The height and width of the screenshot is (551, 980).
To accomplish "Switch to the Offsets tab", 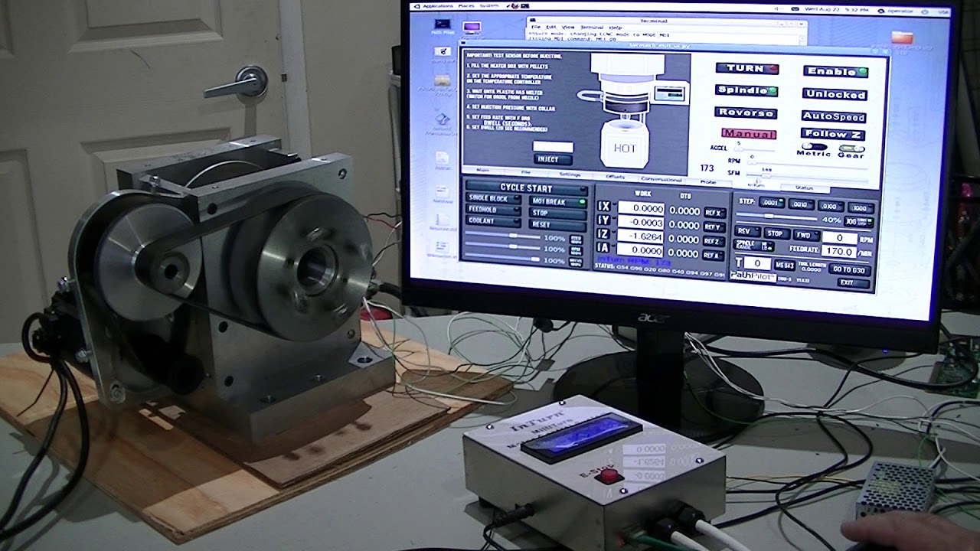I will point(615,177).
